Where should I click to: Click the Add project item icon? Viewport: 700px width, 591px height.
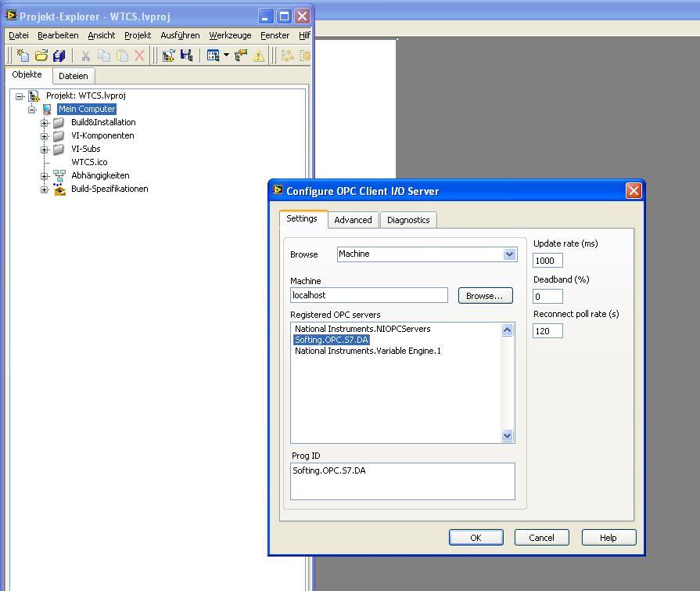[x=168, y=56]
